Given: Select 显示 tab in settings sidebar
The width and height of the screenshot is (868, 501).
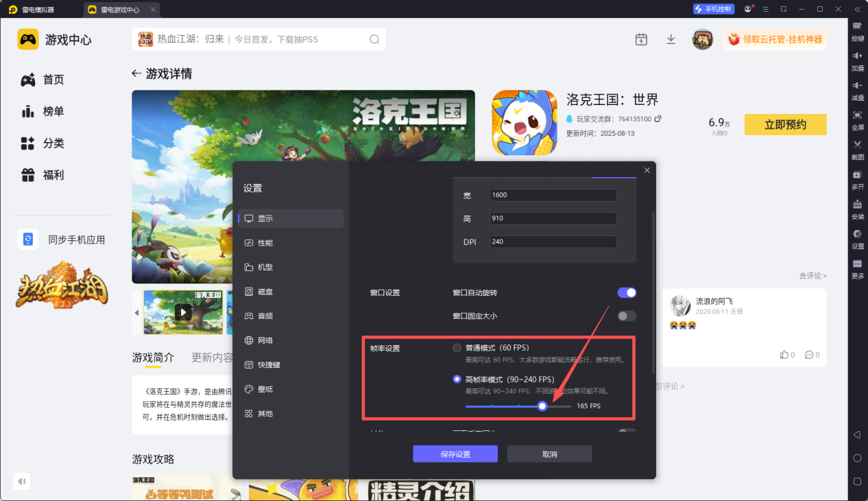Looking at the screenshot, I should 291,218.
